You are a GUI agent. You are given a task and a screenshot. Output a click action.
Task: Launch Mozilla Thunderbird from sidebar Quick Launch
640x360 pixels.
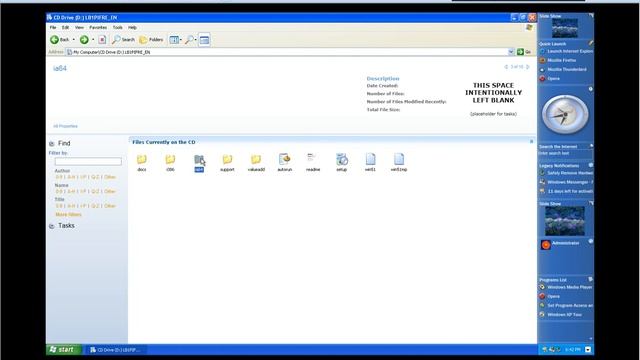pos(563,69)
